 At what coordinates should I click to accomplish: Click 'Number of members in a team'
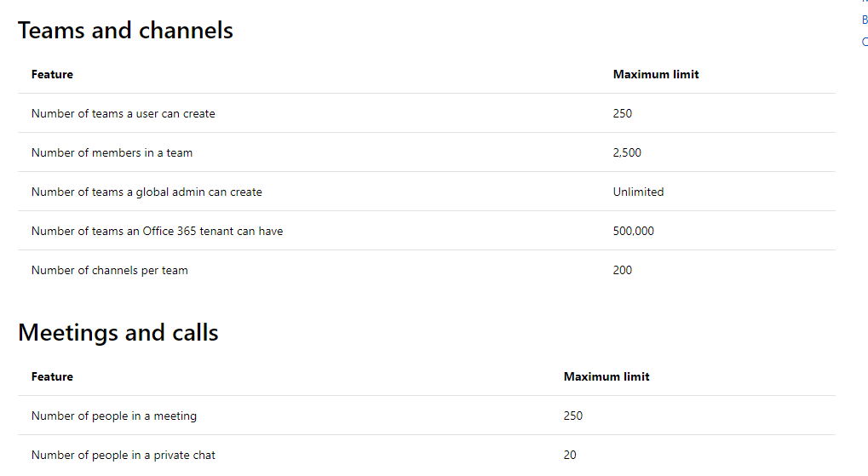coord(112,152)
